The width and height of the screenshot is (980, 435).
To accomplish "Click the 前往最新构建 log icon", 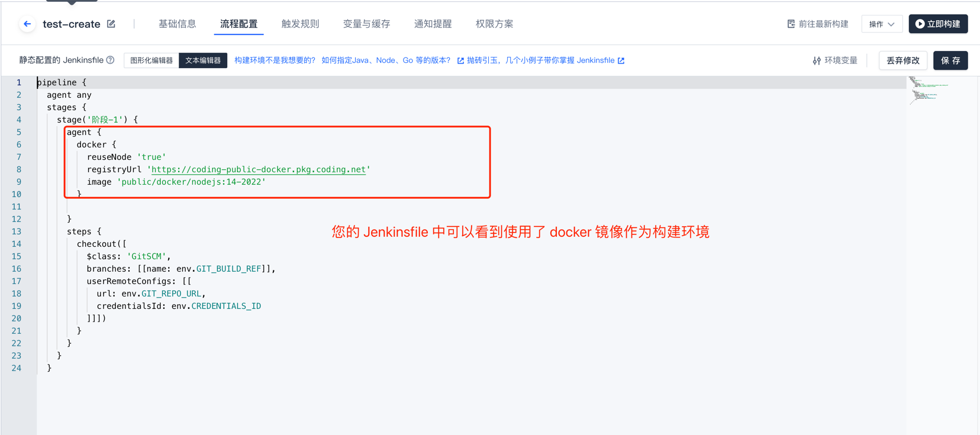I will click(x=791, y=24).
